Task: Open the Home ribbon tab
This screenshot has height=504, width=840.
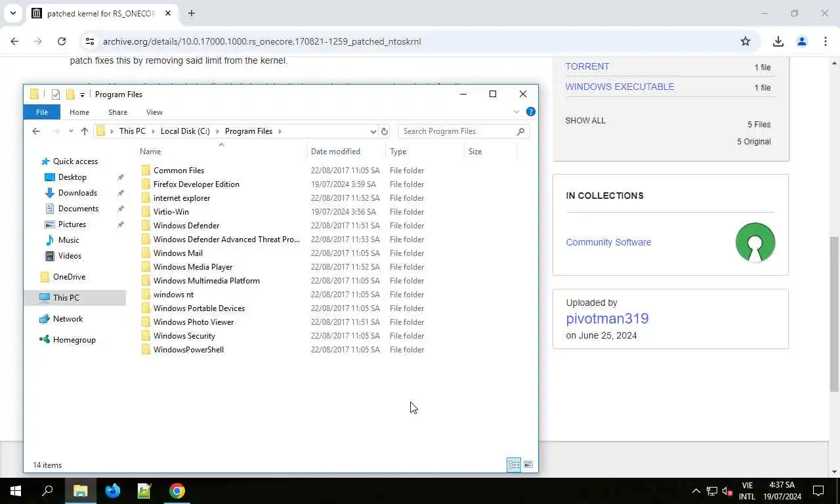Action: (79, 112)
